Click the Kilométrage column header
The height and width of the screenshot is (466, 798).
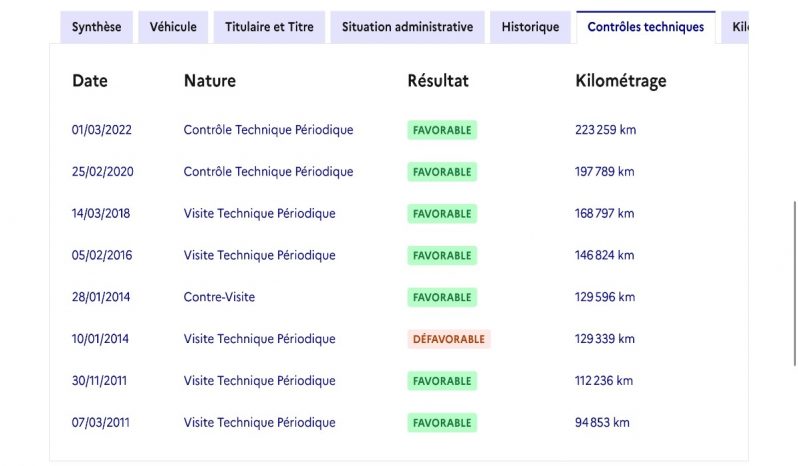tap(621, 81)
